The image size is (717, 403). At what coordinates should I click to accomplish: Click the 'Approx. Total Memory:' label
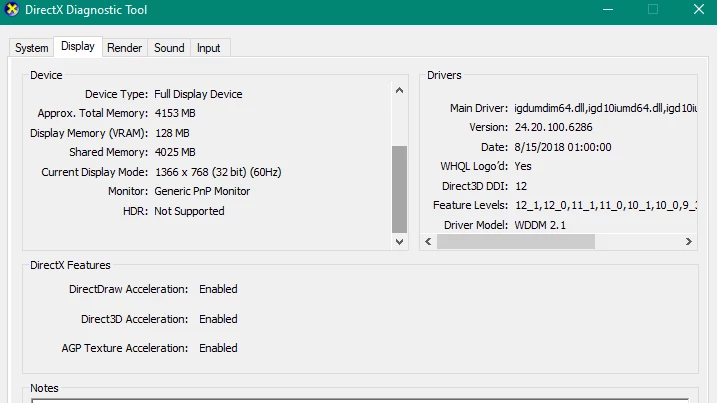click(x=93, y=113)
